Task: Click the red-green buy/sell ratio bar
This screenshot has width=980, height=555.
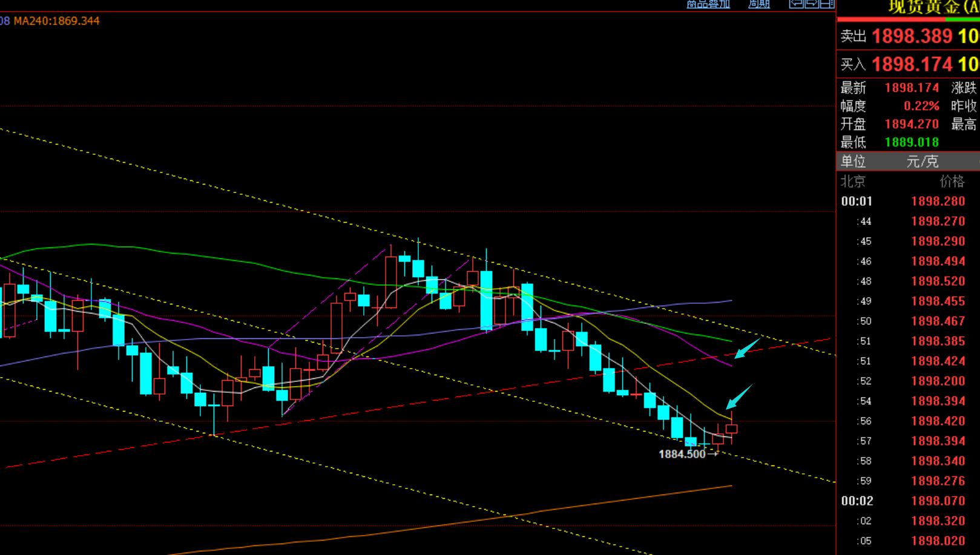Action: (x=908, y=20)
